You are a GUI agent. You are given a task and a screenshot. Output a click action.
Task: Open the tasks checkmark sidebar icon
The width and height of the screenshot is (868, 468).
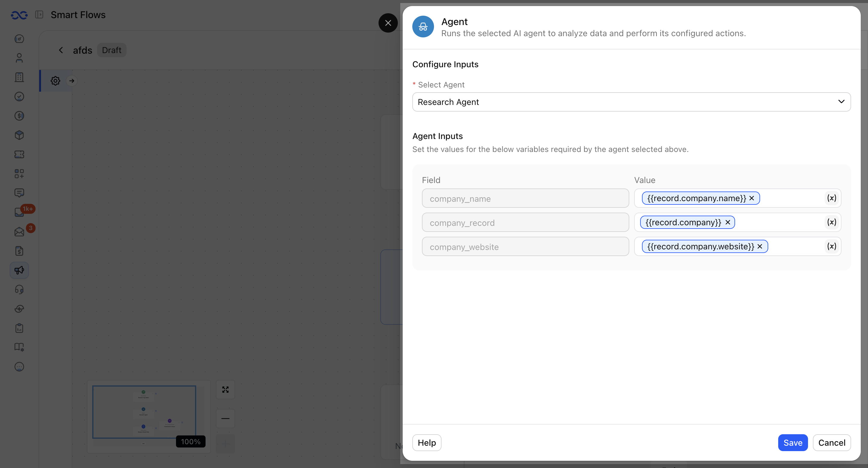point(19,96)
